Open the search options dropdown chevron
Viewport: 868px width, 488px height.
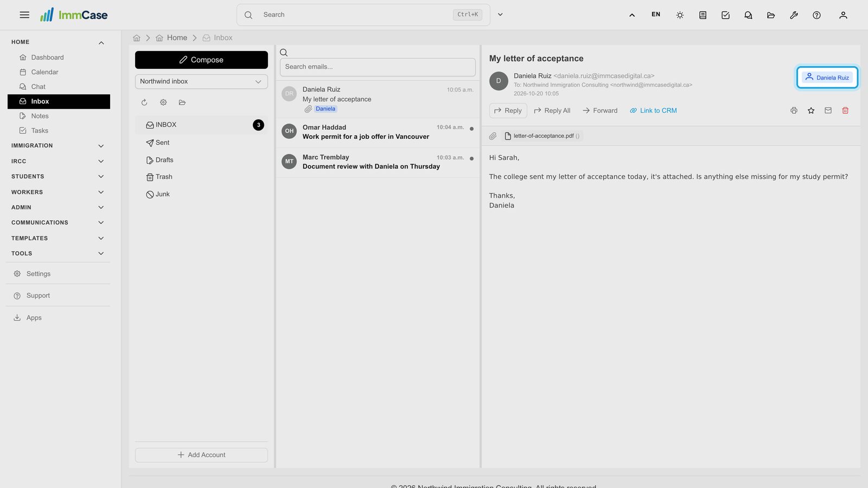(x=500, y=15)
